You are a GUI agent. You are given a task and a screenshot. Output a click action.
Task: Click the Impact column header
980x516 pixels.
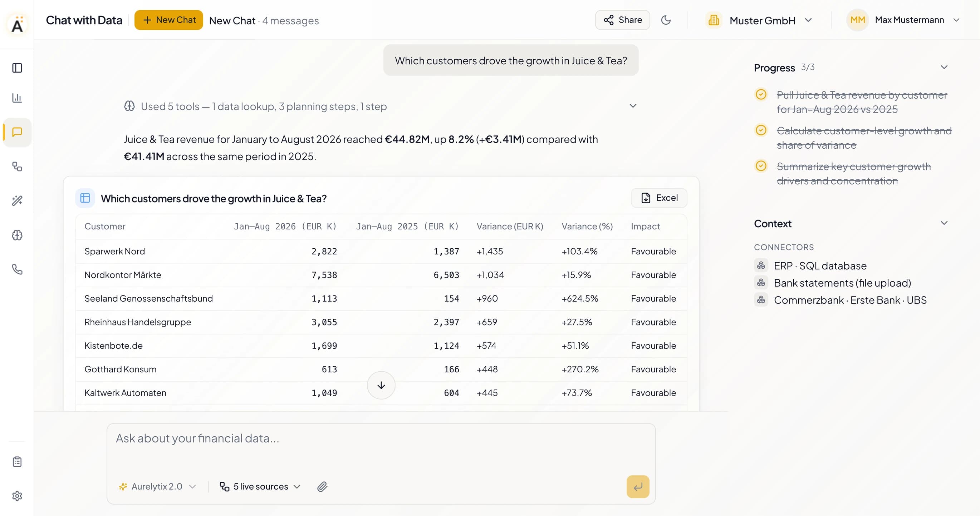point(645,227)
